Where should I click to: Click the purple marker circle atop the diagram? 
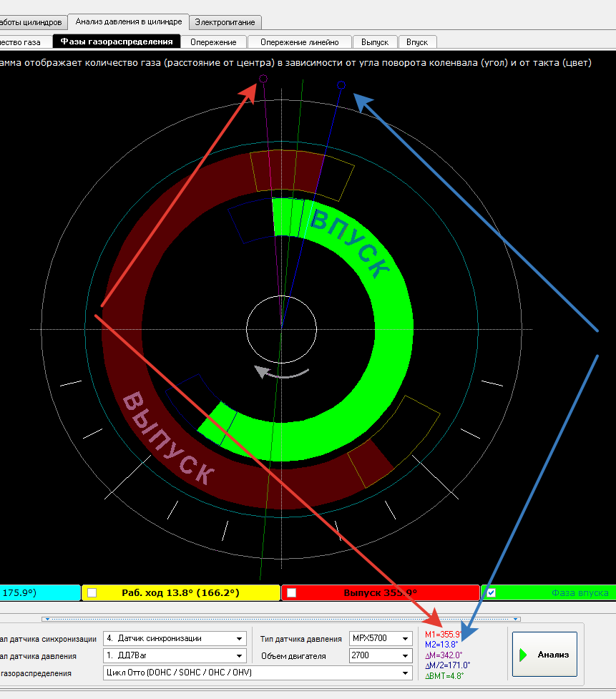click(x=263, y=79)
